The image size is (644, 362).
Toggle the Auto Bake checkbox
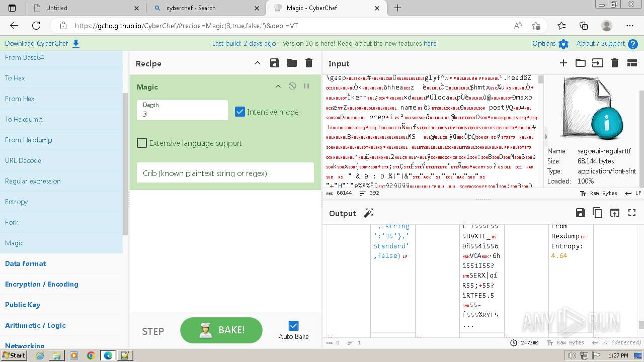(294, 326)
